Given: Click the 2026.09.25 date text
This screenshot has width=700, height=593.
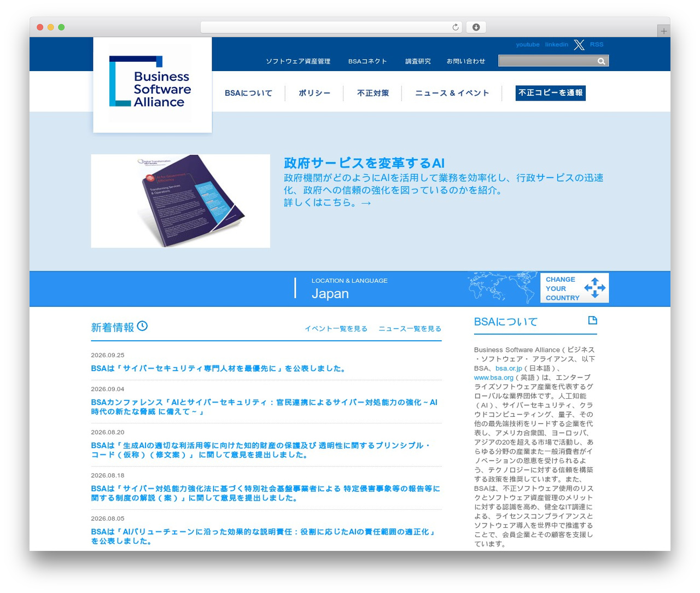Looking at the screenshot, I should point(108,355).
